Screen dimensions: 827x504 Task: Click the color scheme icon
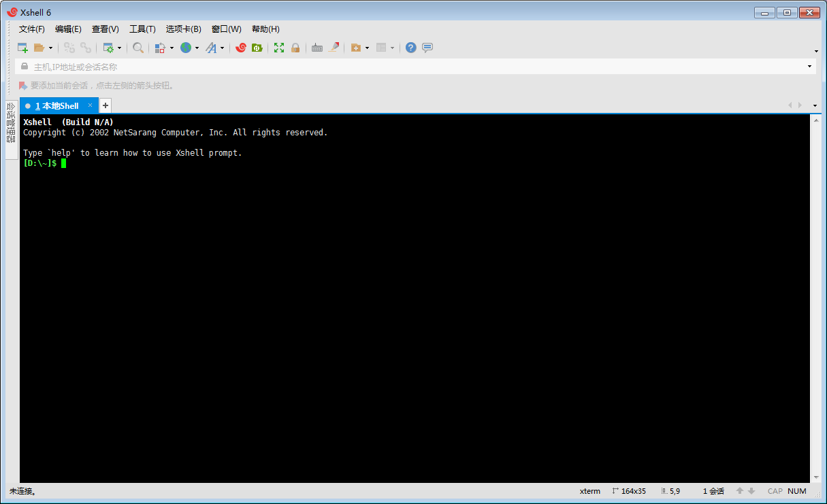pos(160,48)
